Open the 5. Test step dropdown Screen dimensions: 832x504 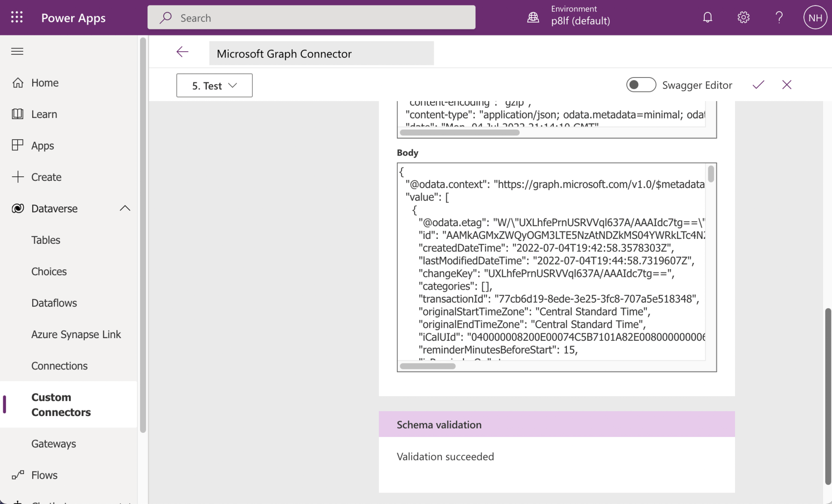[x=214, y=86]
